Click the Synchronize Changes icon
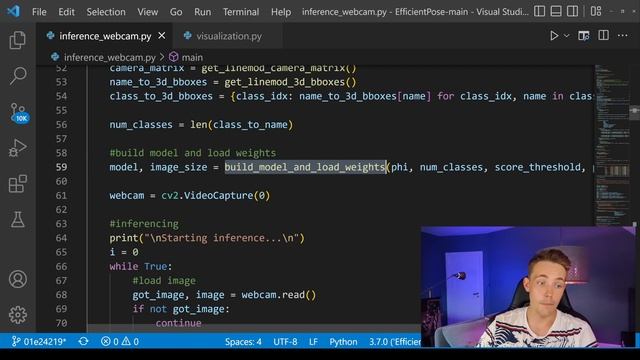The height and width of the screenshot is (360, 640). 84,341
